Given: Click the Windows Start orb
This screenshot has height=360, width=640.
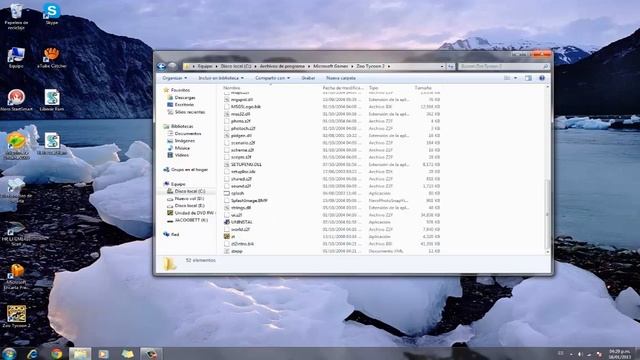Looking at the screenshot, I should (9, 353).
